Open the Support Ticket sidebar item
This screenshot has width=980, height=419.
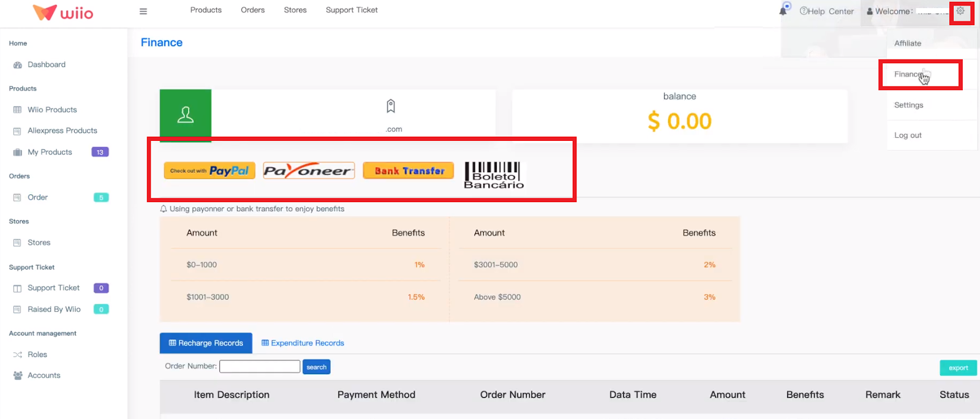[x=53, y=288]
